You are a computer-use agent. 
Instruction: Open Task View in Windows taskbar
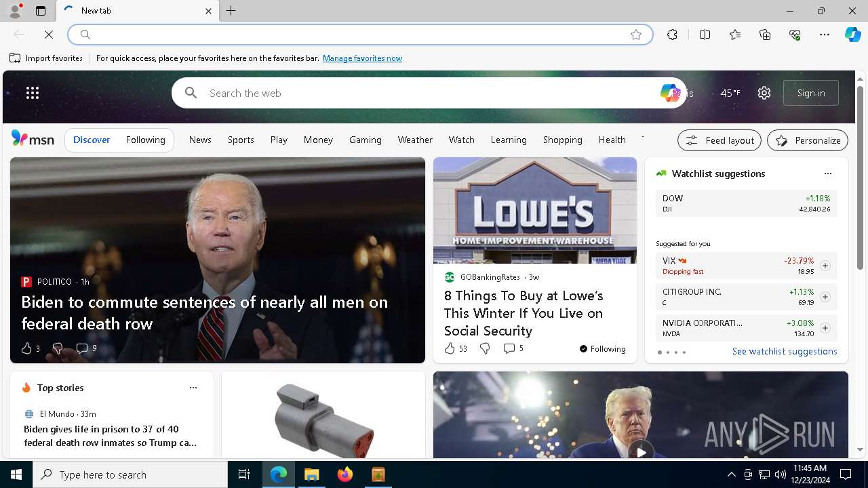tap(244, 474)
